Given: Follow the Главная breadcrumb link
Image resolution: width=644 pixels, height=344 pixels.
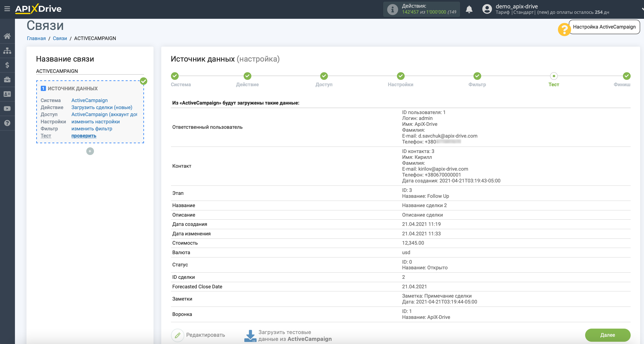Looking at the screenshot, I should click(36, 38).
